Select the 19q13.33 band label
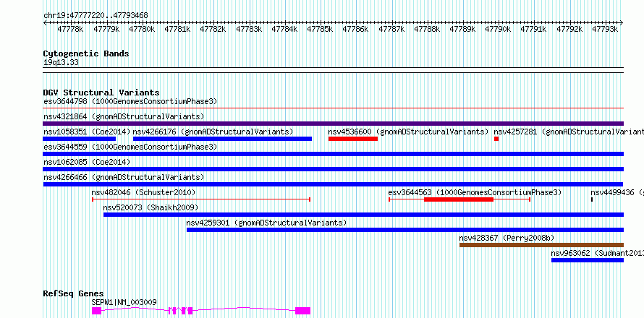 61,63
